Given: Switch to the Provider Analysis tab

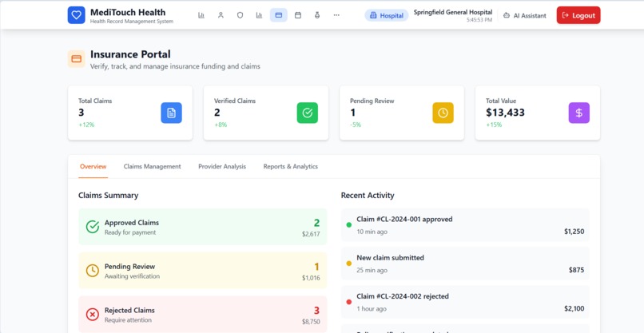Looking at the screenshot, I should tap(222, 166).
